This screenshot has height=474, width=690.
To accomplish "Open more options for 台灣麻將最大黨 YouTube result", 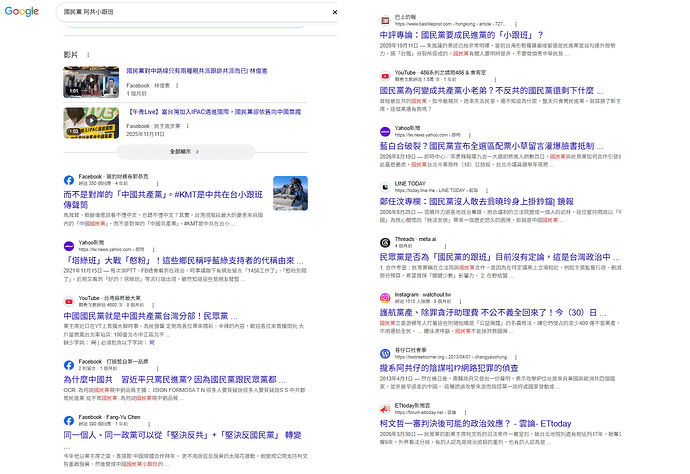I will [x=153, y=305].
